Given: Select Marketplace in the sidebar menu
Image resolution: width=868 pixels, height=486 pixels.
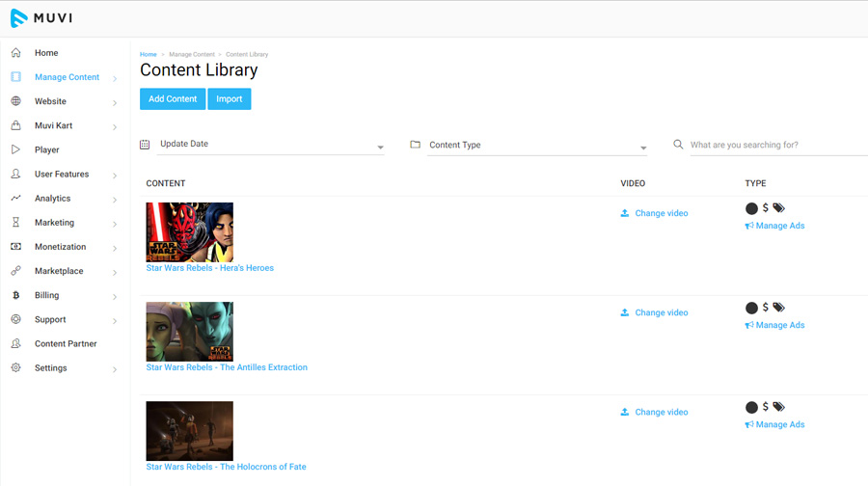Looking at the screenshot, I should (x=59, y=271).
